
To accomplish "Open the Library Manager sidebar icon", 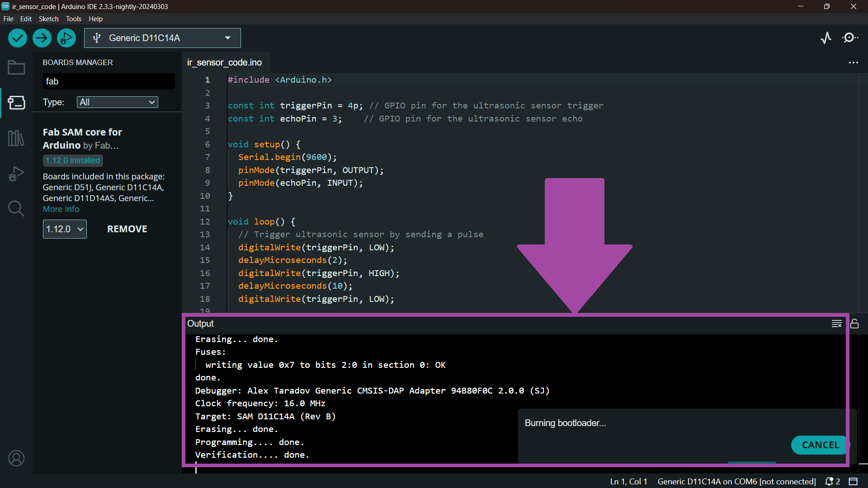I will [16, 138].
